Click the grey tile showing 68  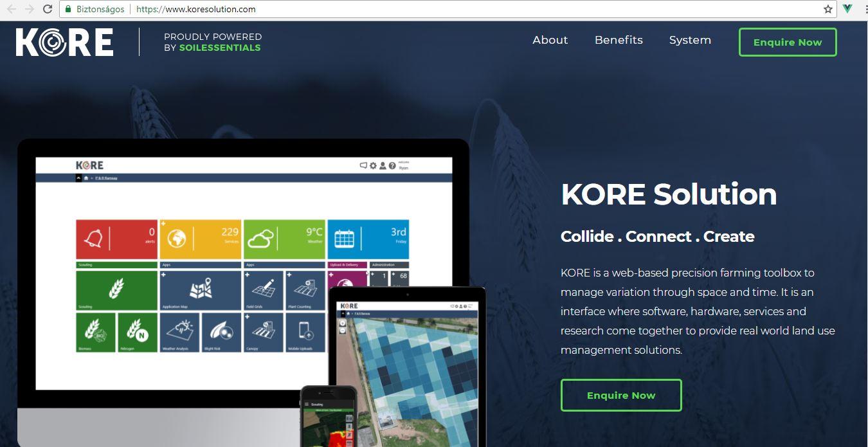[399, 278]
